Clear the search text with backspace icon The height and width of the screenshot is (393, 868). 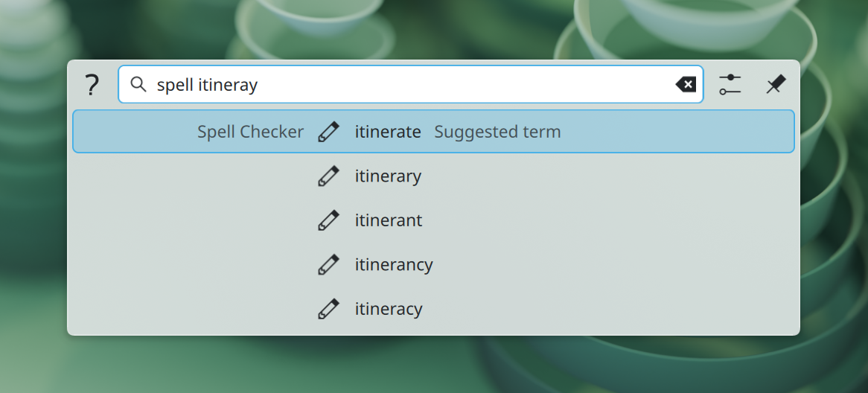coord(686,85)
